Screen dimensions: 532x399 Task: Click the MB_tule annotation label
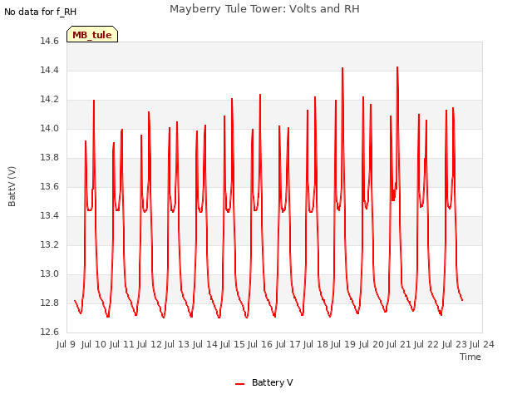[x=92, y=35]
